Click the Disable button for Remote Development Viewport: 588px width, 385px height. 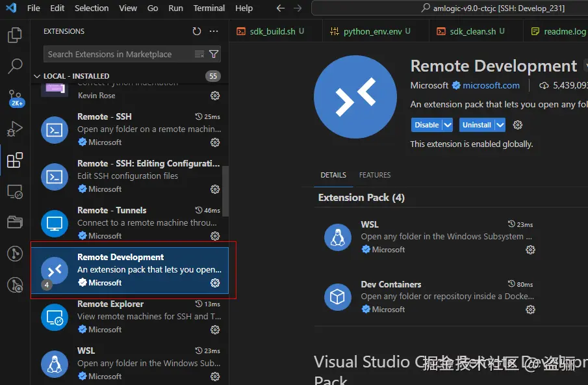pos(428,124)
